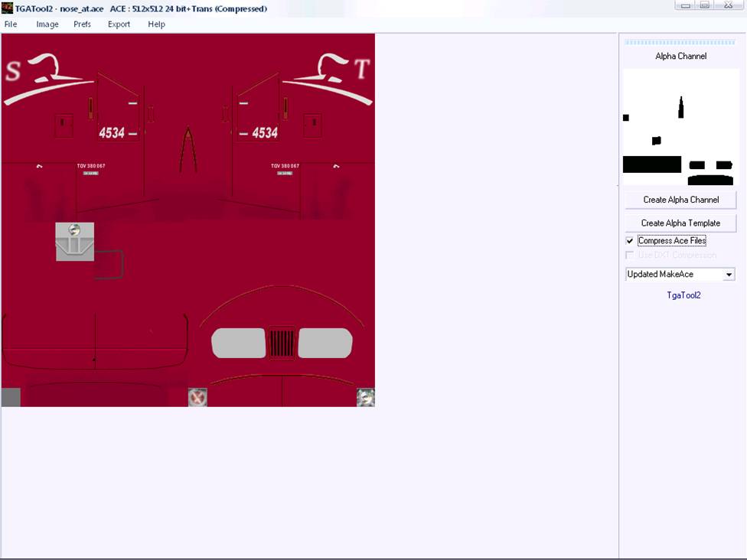Viewport: 747px width, 560px height.
Task: Click the alpha channel preview thumbnail
Action: click(x=680, y=127)
